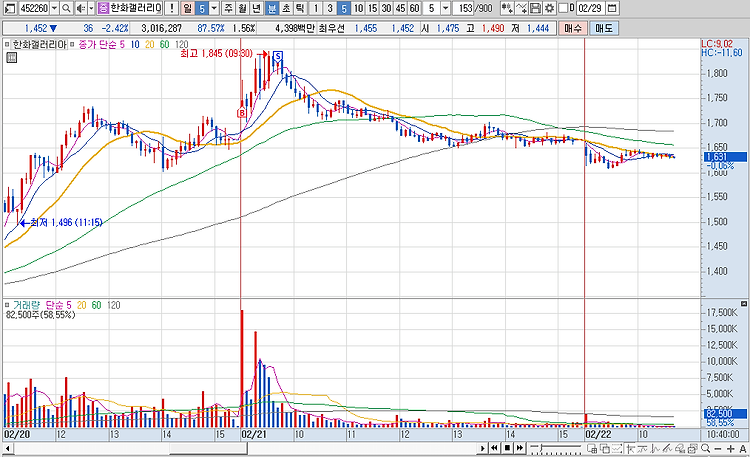750x457 pixels.
Task: Click the fast-forward button in bottom controls
Action: [x=520, y=448]
